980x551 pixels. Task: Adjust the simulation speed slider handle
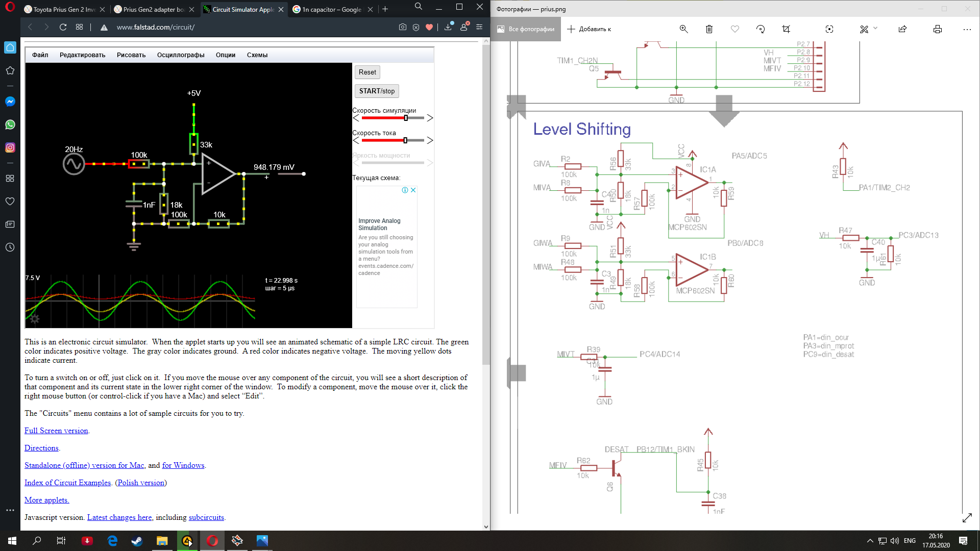pyautogui.click(x=406, y=118)
